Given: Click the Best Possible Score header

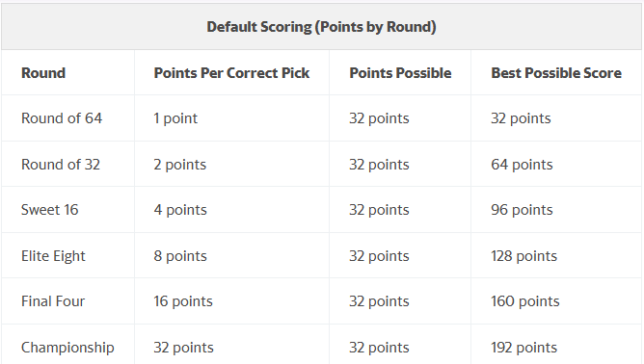Looking at the screenshot, I should coord(556,73).
